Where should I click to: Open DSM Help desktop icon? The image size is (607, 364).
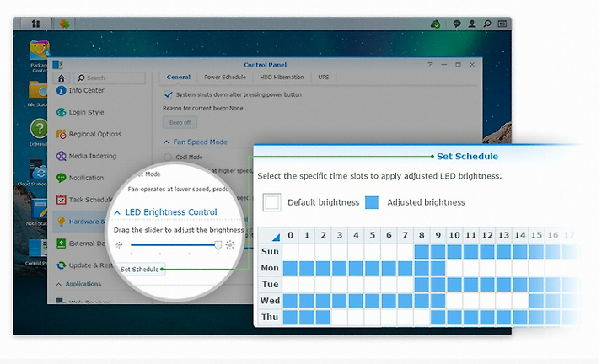(x=39, y=129)
